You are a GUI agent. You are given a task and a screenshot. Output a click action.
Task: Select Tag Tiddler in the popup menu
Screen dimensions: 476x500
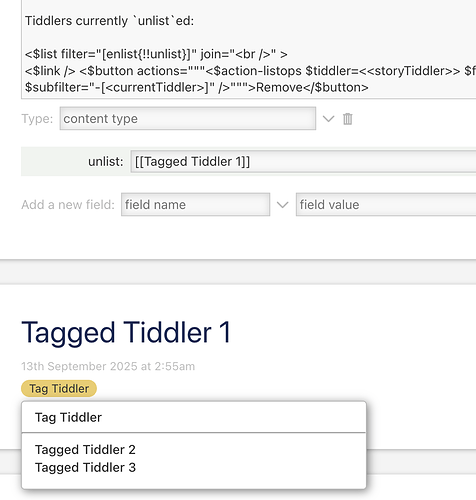point(68,417)
